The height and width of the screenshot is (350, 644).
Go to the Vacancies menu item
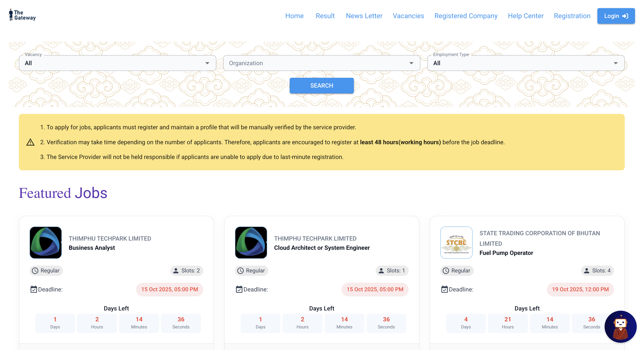coord(408,16)
